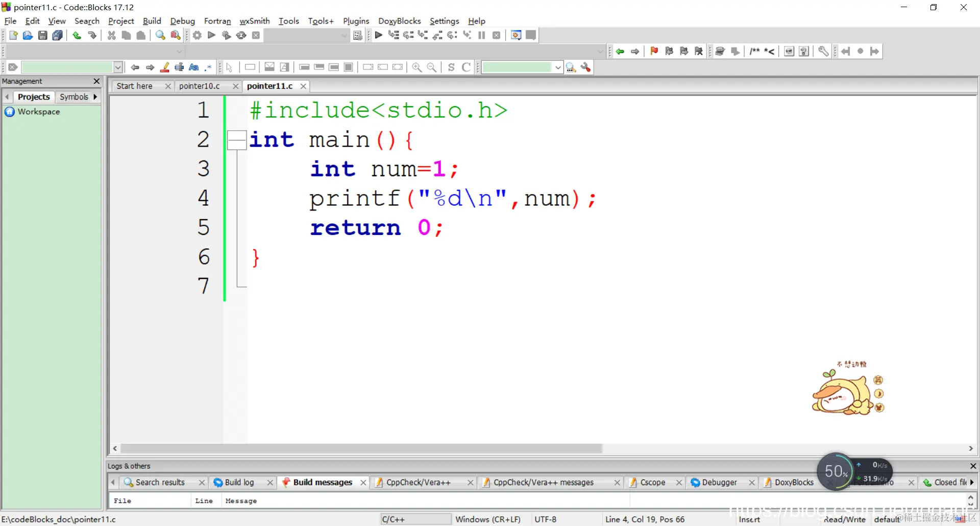Open the Cscope log tab

pos(653,482)
